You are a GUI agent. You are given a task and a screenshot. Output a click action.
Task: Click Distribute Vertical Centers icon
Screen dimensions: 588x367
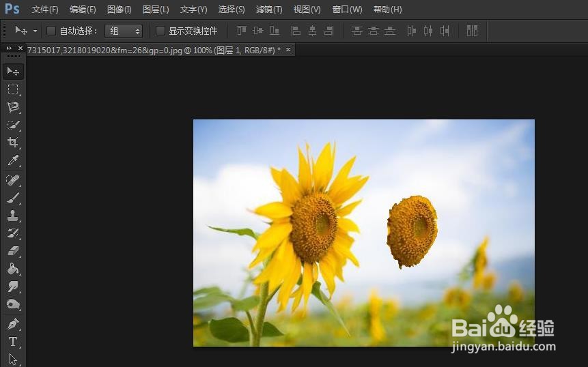373,31
